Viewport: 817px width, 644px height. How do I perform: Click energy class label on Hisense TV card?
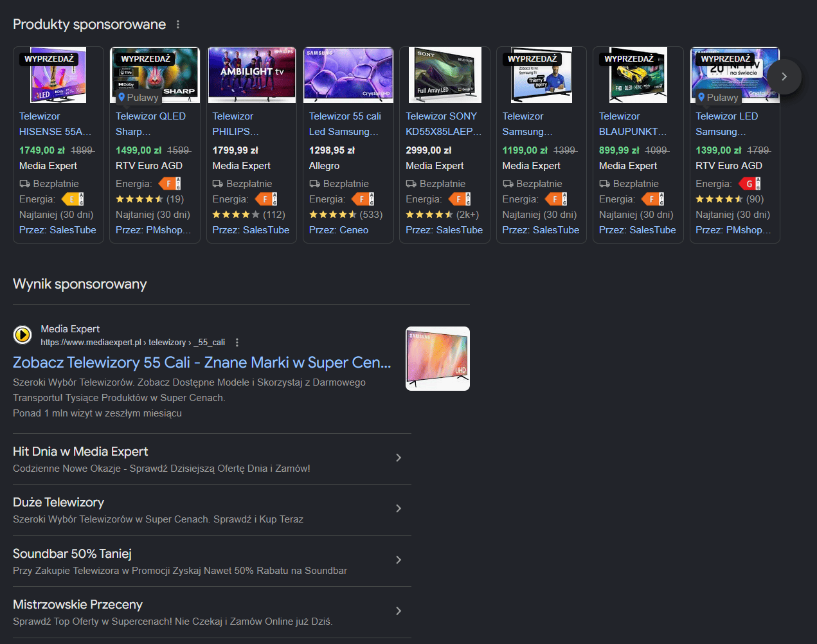73,199
